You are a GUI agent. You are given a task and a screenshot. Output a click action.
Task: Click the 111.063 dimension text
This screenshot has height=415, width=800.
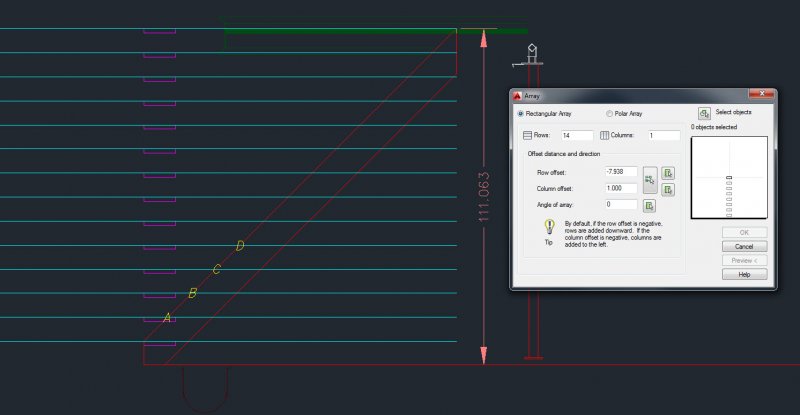tap(484, 197)
